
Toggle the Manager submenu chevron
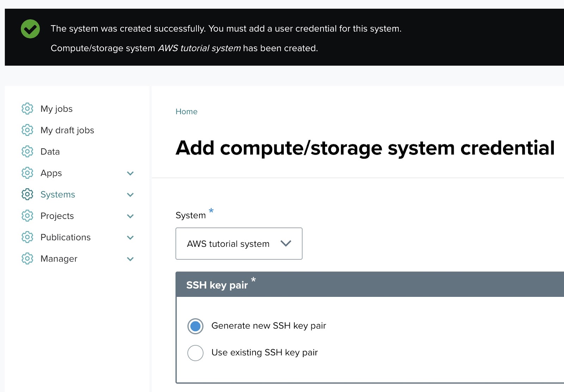[x=130, y=259]
